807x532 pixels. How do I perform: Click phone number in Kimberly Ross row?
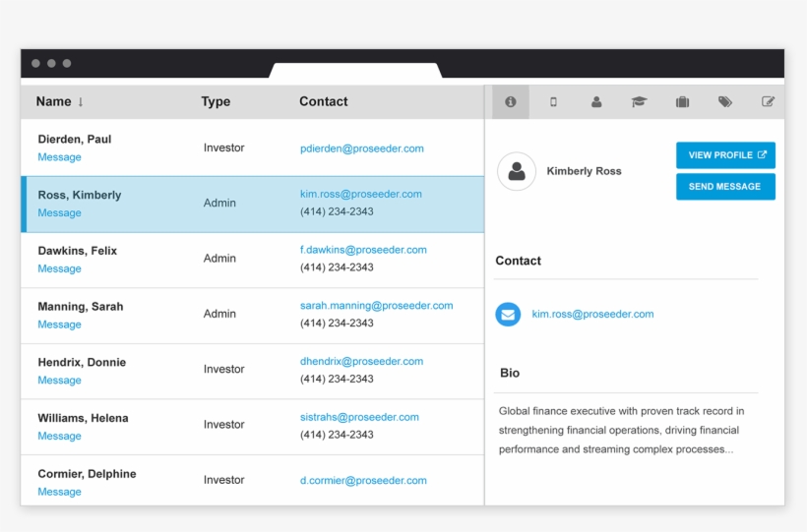(337, 211)
